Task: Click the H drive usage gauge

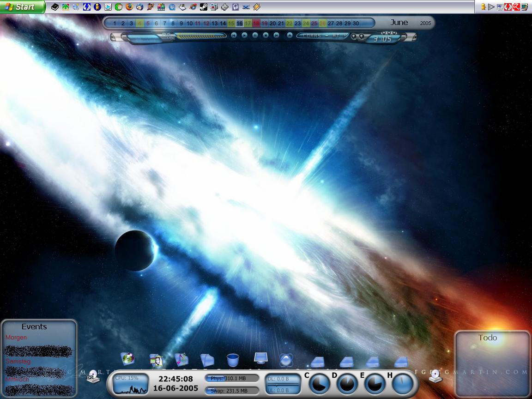Action: coord(402,384)
